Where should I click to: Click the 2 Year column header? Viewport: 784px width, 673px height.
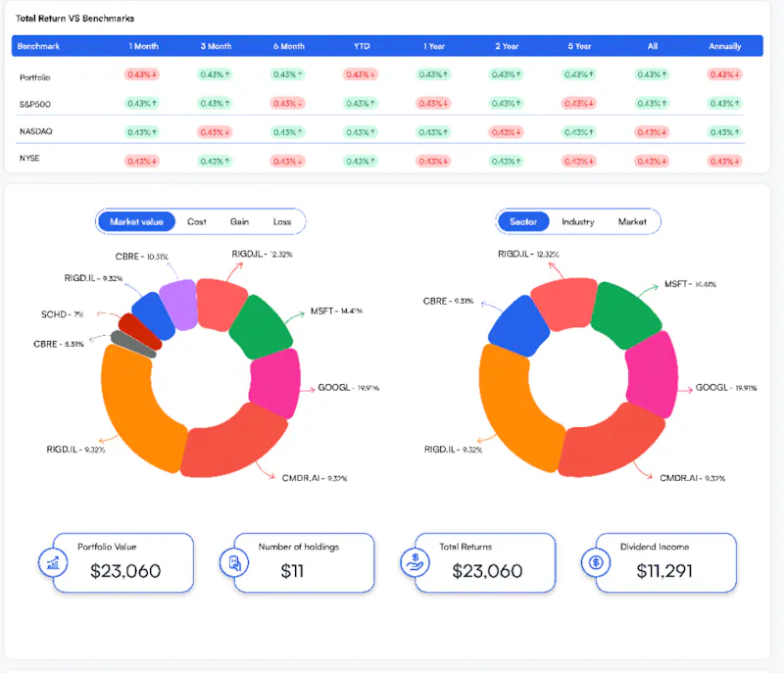click(x=507, y=46)
